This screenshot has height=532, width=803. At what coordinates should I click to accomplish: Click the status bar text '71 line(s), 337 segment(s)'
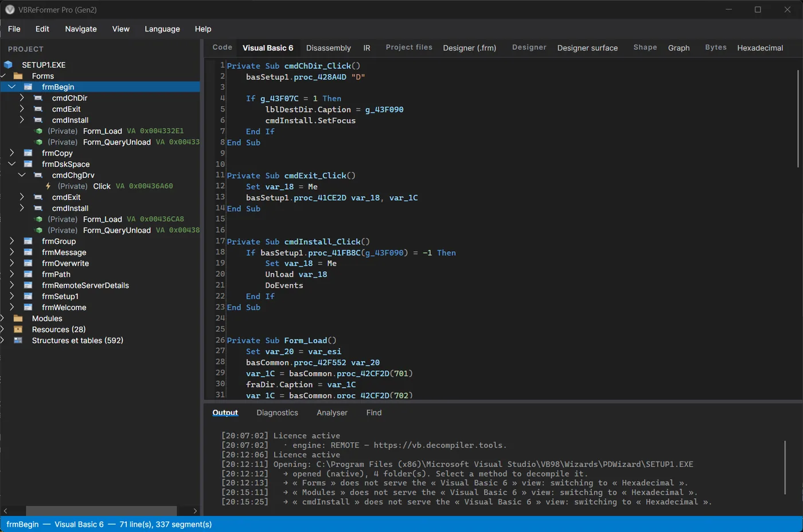tap(166, 525)
